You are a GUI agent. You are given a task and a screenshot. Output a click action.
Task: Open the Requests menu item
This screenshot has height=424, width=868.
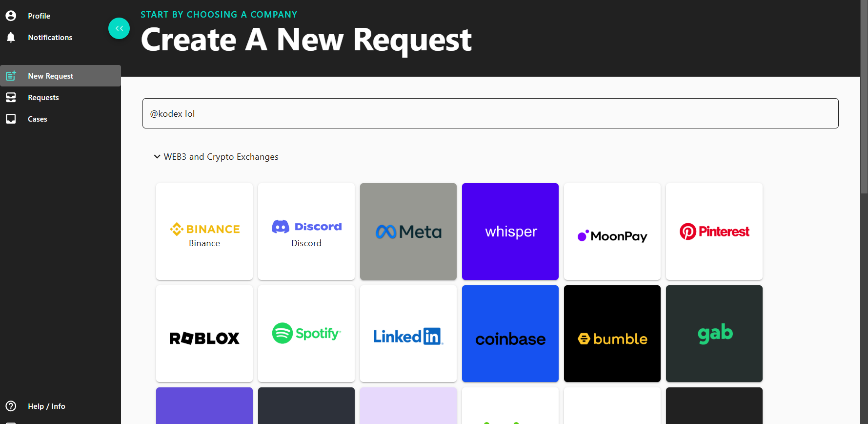[x=43, y=98]
